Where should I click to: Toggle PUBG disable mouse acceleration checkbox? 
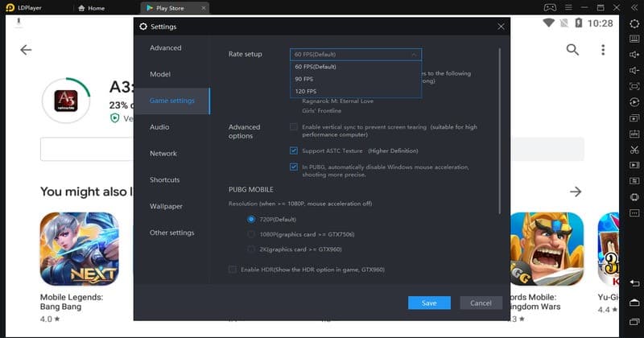pyautogui.click(x=294, y=167)
